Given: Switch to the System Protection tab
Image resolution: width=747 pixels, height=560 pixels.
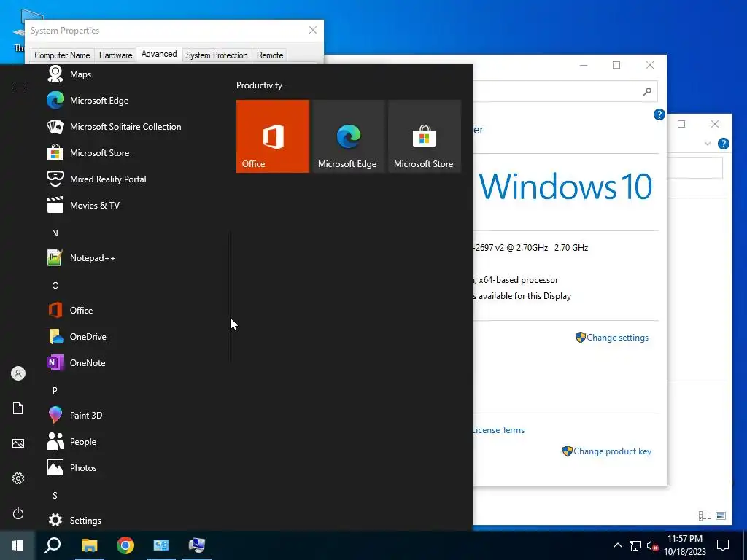Looking at the screenshot, I should [217, 55].
